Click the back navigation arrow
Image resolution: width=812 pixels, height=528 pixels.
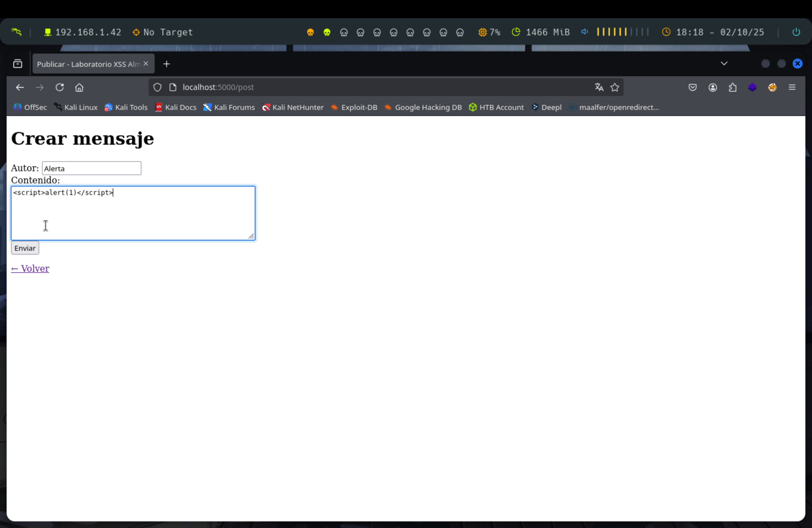pos(20,87)
